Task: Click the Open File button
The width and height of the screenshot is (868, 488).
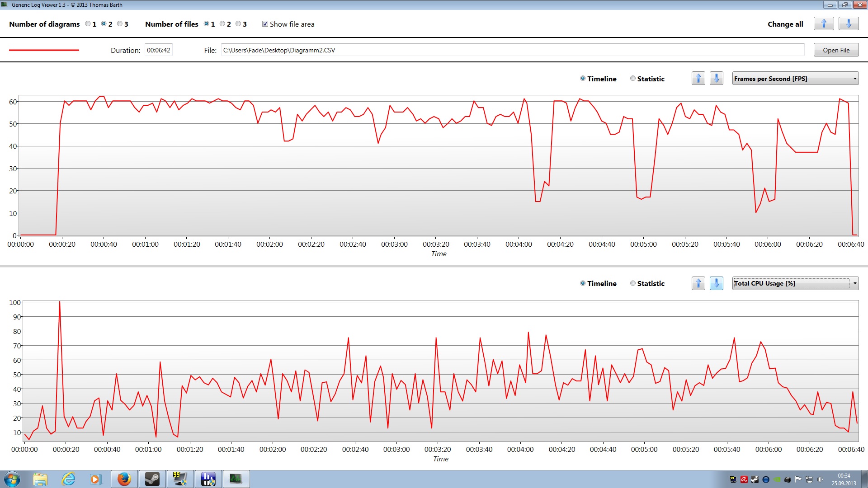Action: 835,50
